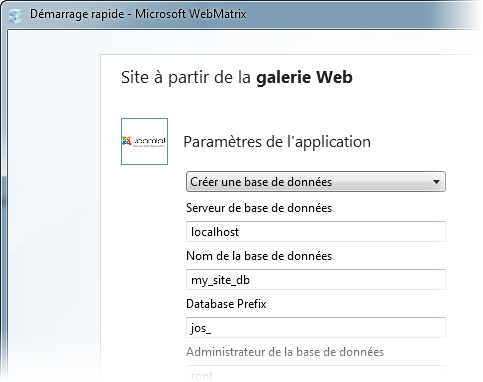This screenshot has height=382, width=483.
Task: Click the 'Serveur de base de données' label
Action: (259, 208)
